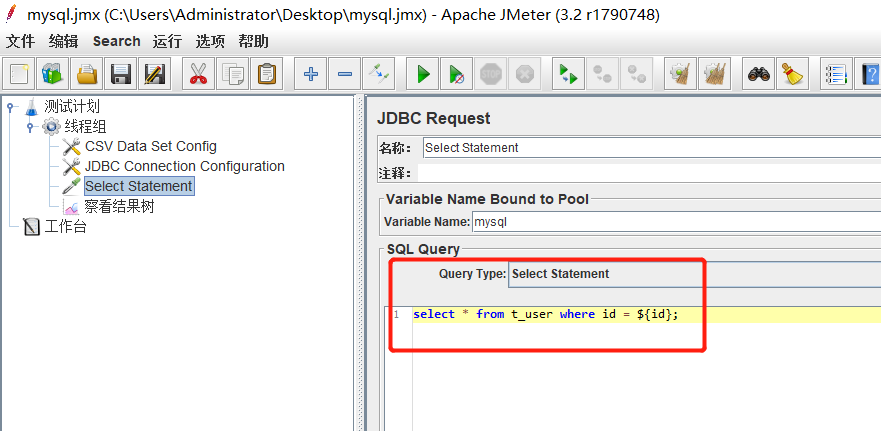Click the New test plan icon
The height and width of the screenshot is (431, 881).
click(19, 74)
